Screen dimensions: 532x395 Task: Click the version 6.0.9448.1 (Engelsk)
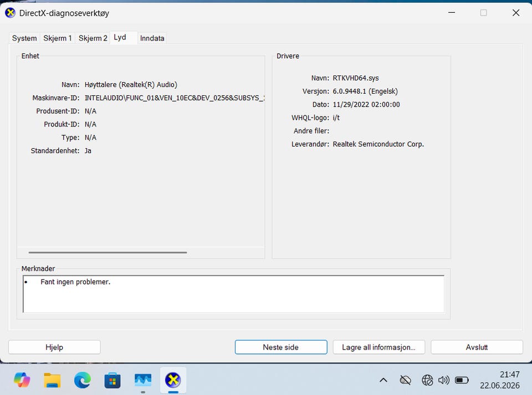[x=365, y=92]
